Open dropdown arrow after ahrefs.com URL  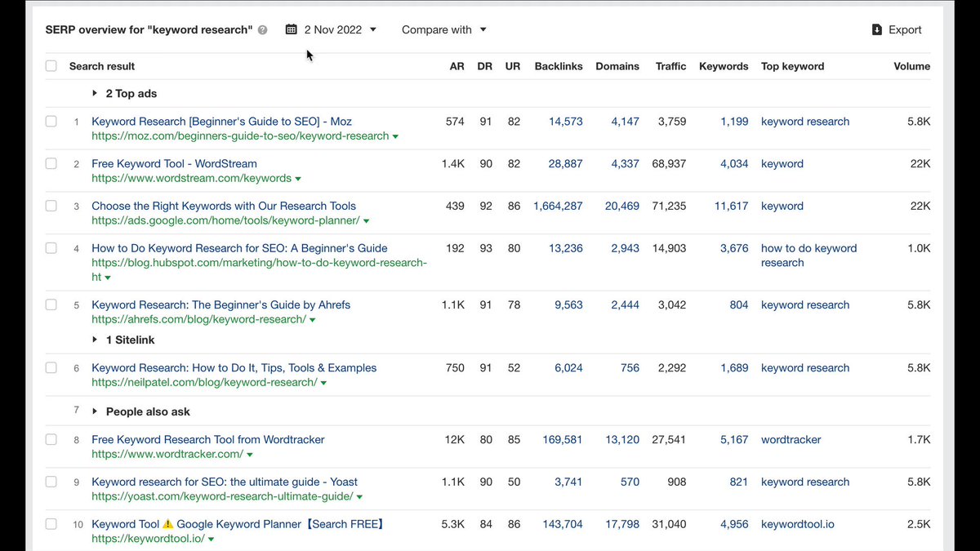(313, 321)
